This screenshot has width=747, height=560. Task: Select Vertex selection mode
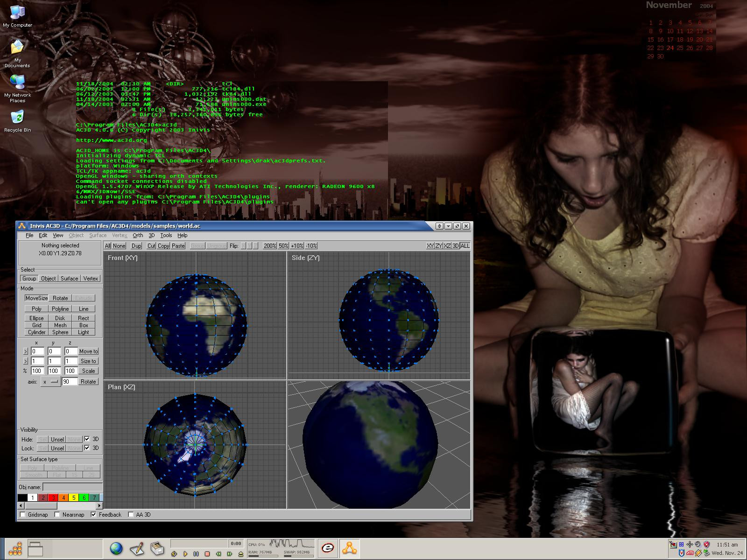[x=91, y=279]
